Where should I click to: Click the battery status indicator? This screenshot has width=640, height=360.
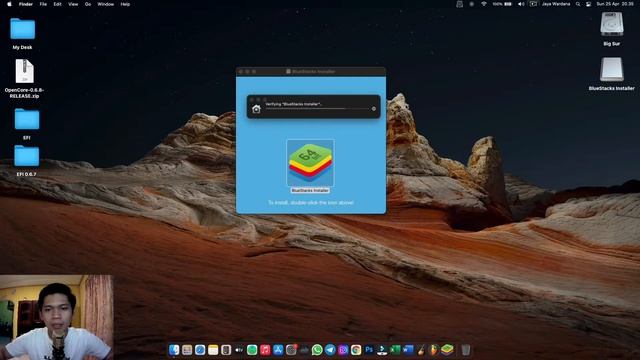click(x=502, y=4)
